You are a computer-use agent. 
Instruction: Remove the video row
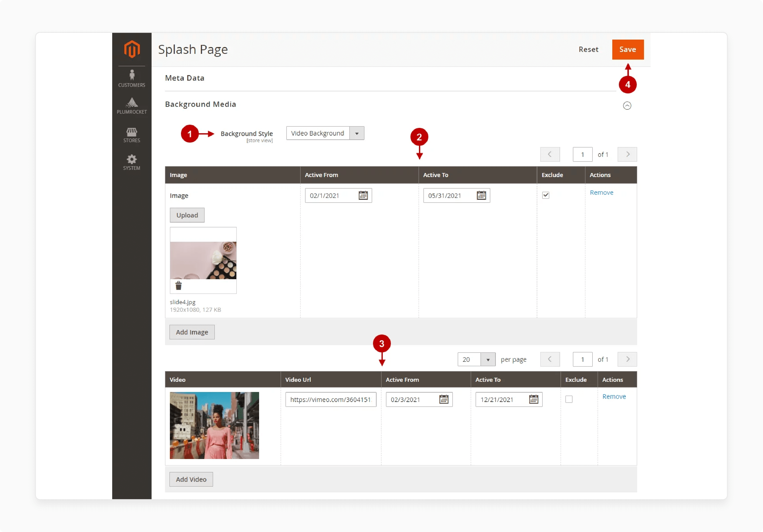coord(614,396)
